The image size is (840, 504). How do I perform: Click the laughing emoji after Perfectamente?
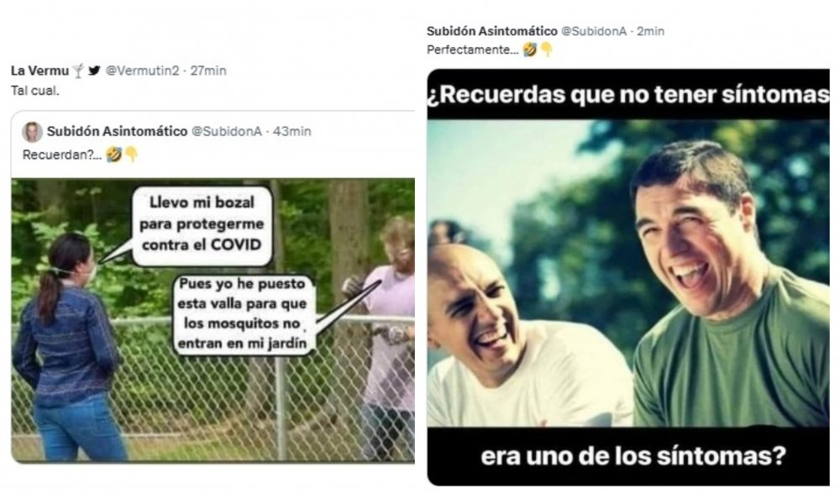click(x=530, y=50)
